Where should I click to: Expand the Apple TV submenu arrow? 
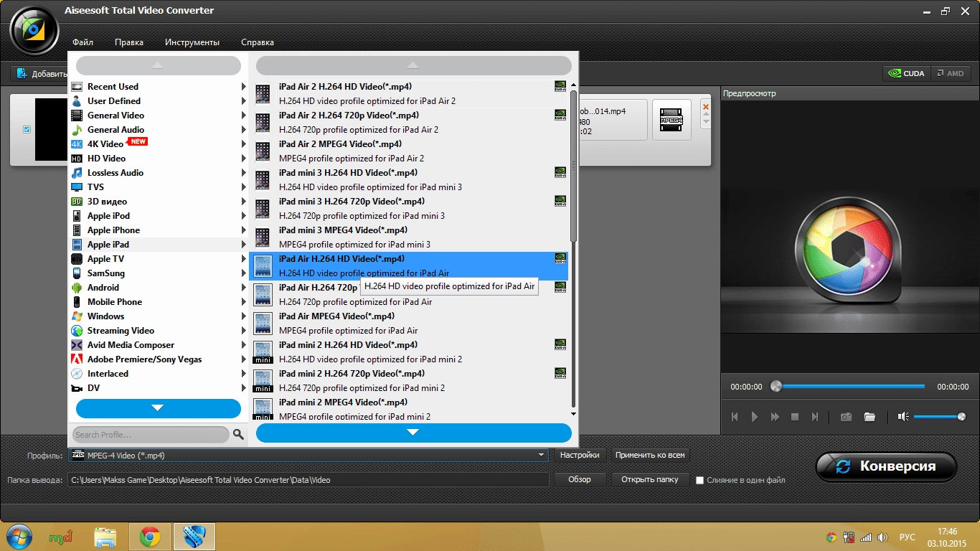pos(244,259)
